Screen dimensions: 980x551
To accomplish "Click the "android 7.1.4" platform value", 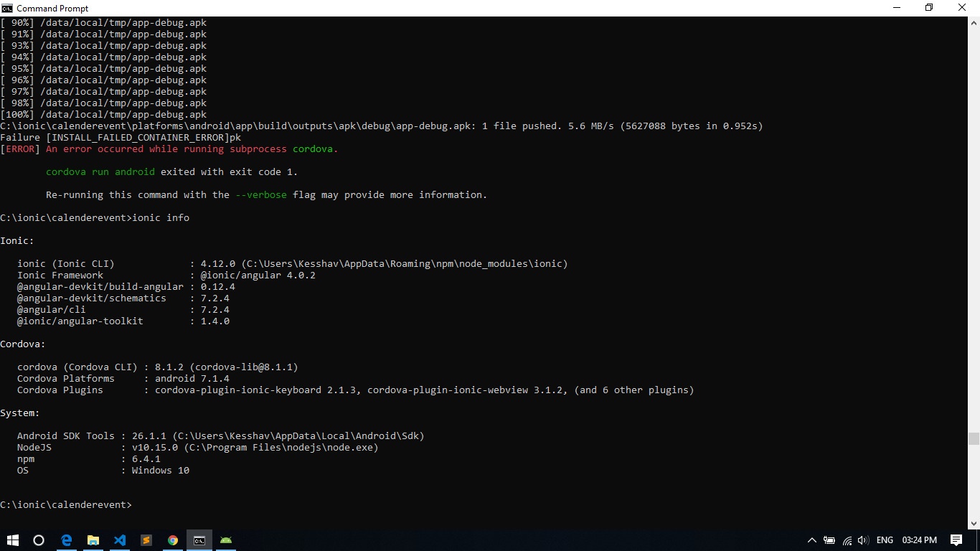I will 192,379.
